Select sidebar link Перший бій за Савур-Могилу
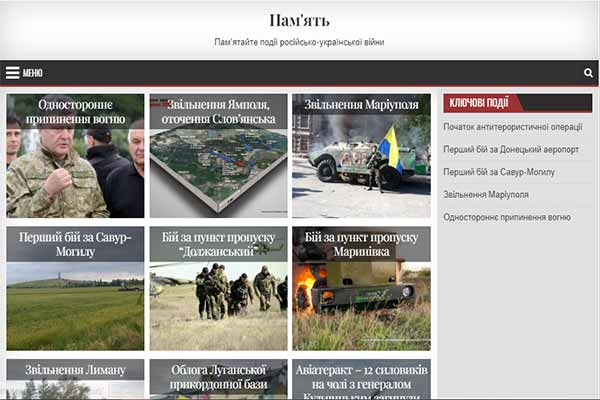The width and height of the screenshot is (600, 400). tap(499, 172)
